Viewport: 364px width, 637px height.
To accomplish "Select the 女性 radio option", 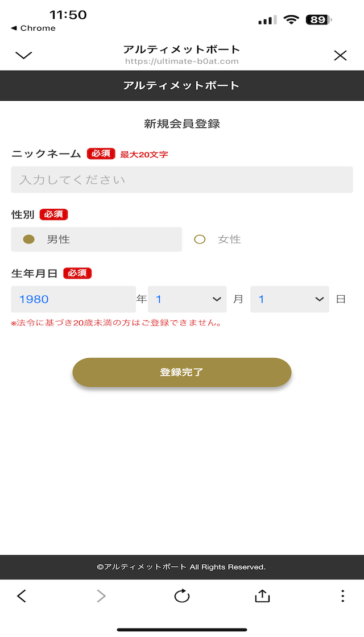I will coord(200,239).
